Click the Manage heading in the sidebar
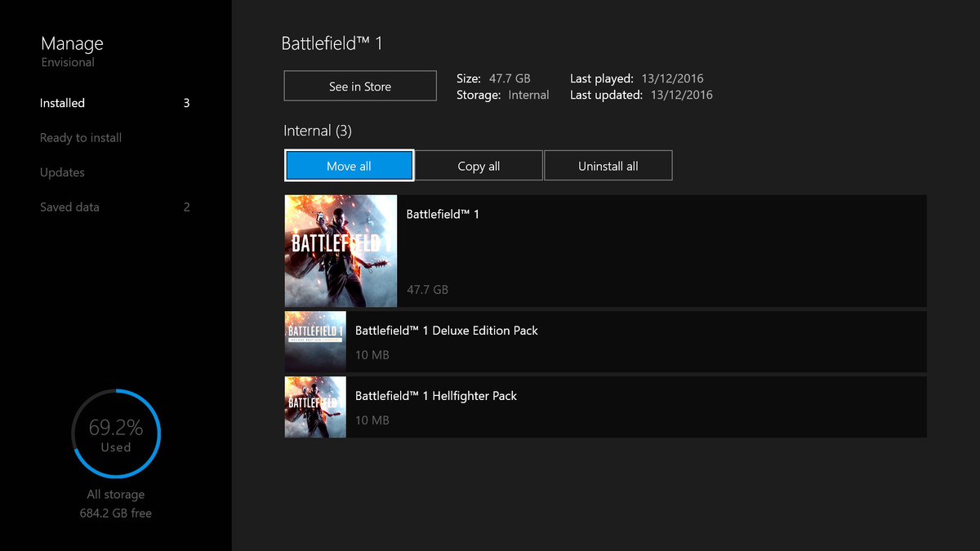The width and height of the screenshot is (980, 551). (72, 43)
